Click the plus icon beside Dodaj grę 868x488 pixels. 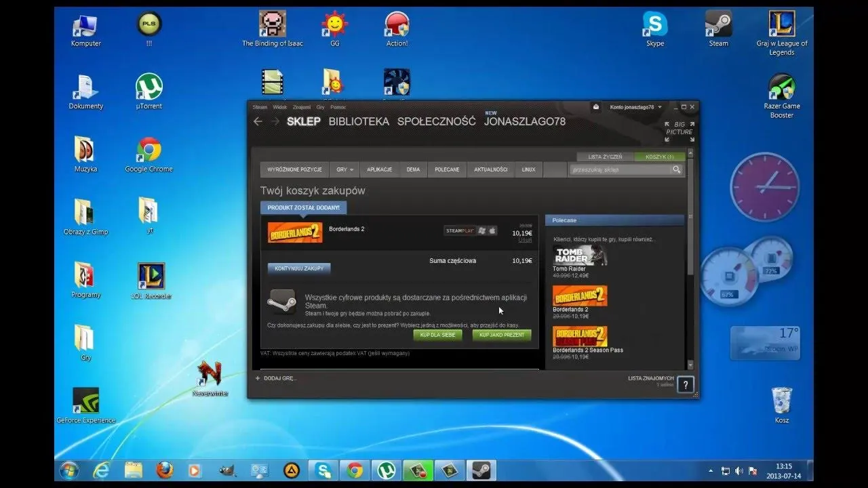258,378
